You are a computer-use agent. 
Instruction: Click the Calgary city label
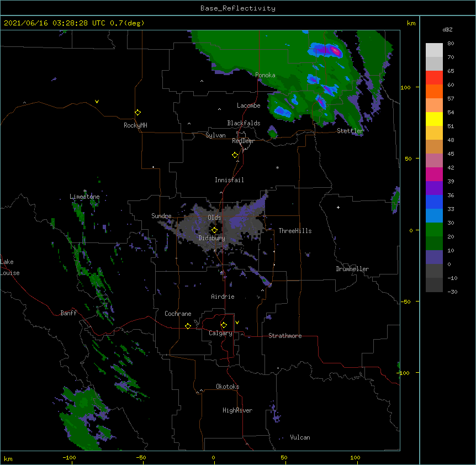(220, 333)
